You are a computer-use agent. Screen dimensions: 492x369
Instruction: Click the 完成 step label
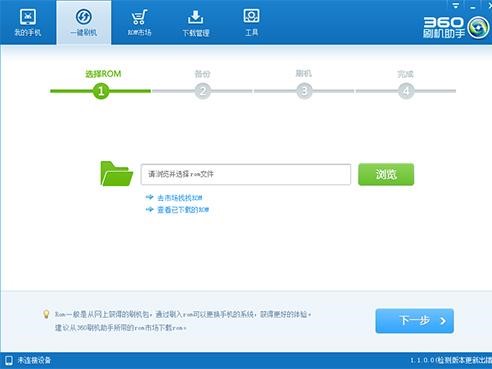pyautogui.click(x=405, y=74)
